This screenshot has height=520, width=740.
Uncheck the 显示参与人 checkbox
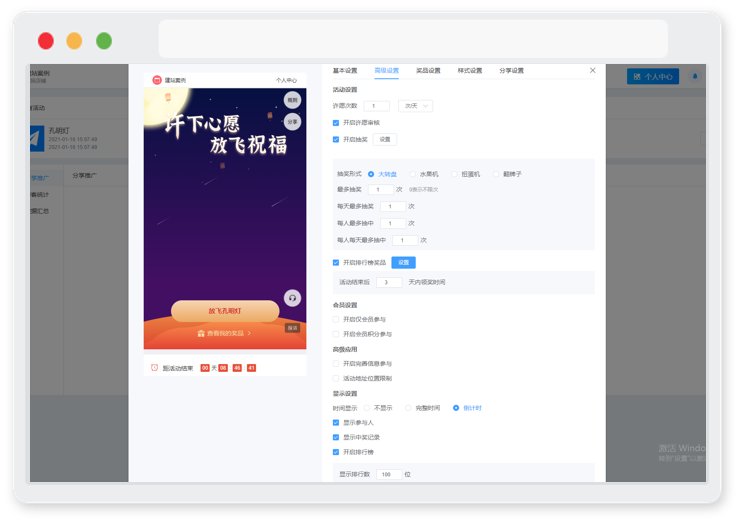[336, 423]
